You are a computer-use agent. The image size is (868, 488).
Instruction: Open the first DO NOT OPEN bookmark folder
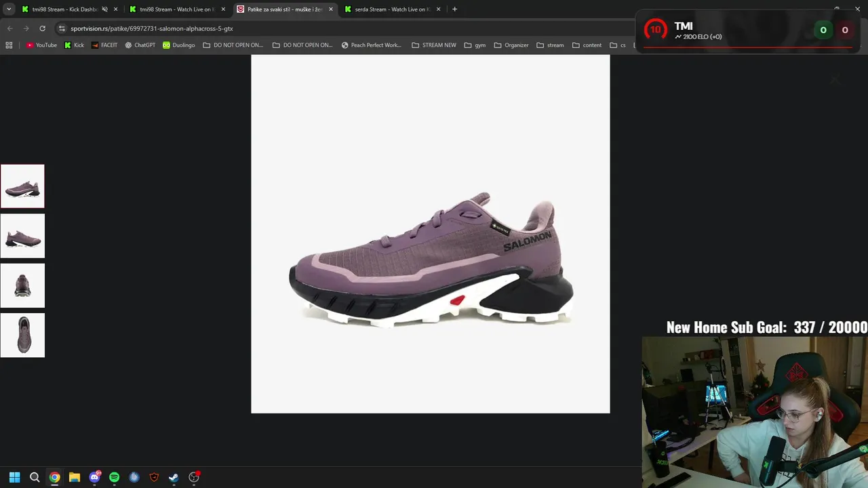point(233,45)
